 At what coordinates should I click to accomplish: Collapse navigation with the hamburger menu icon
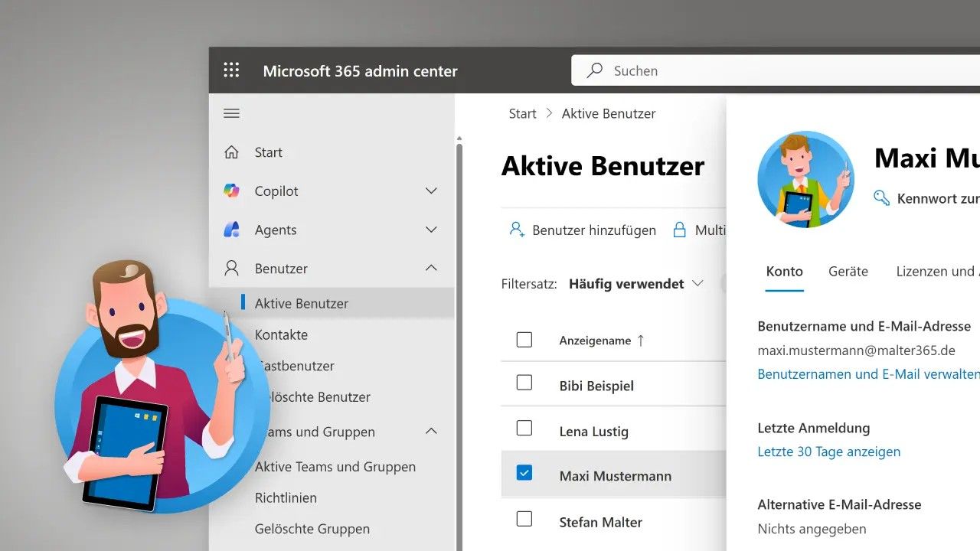pyautogui.click(x=231, y=113)
